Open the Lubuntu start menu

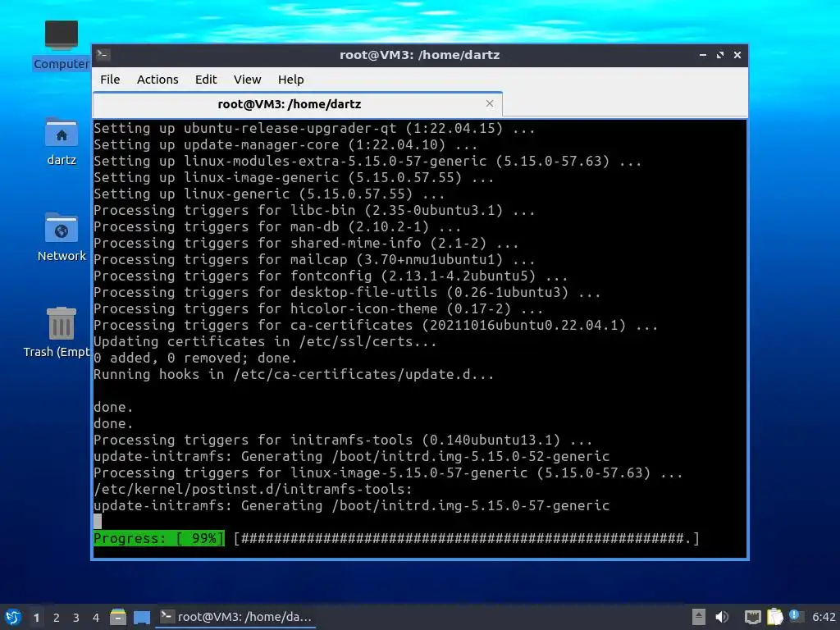coord(12,617)
